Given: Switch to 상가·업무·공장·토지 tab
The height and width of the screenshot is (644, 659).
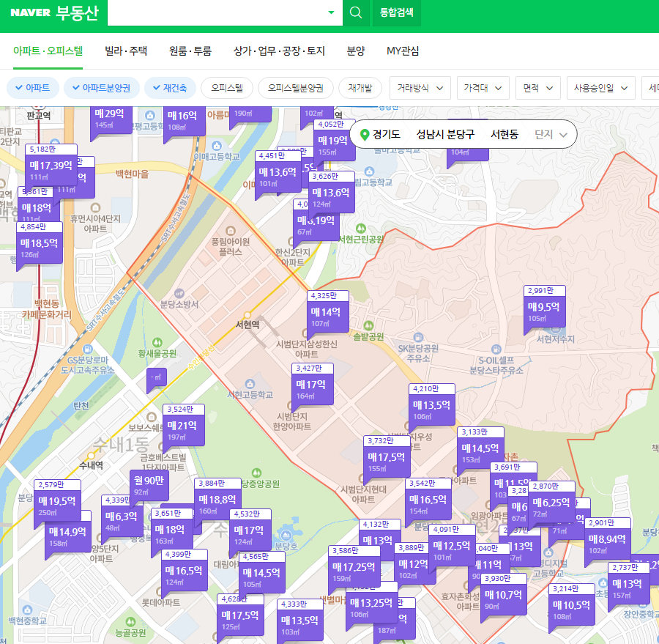Looking at the screenshot, I should point(279,51).
